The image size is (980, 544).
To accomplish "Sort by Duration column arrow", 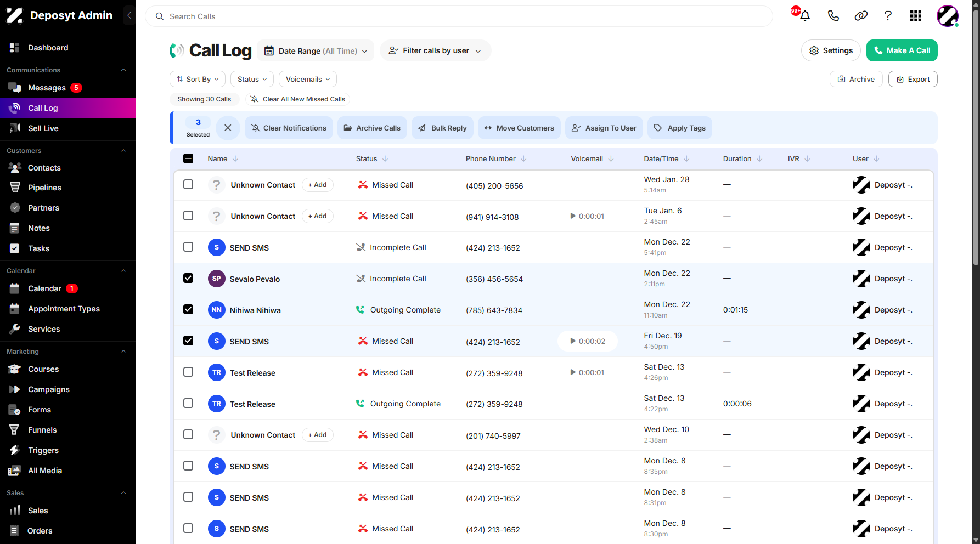I will (759, 158).
